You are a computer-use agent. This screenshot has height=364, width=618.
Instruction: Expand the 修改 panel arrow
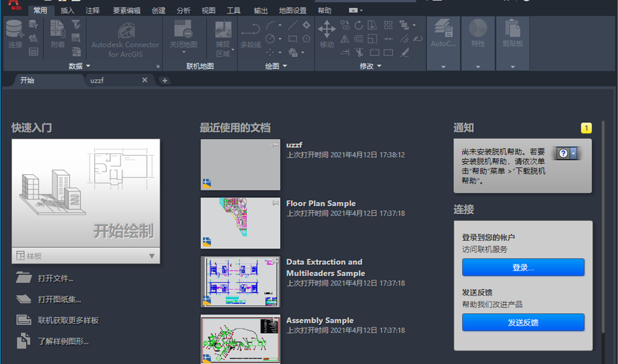(379, 66)
